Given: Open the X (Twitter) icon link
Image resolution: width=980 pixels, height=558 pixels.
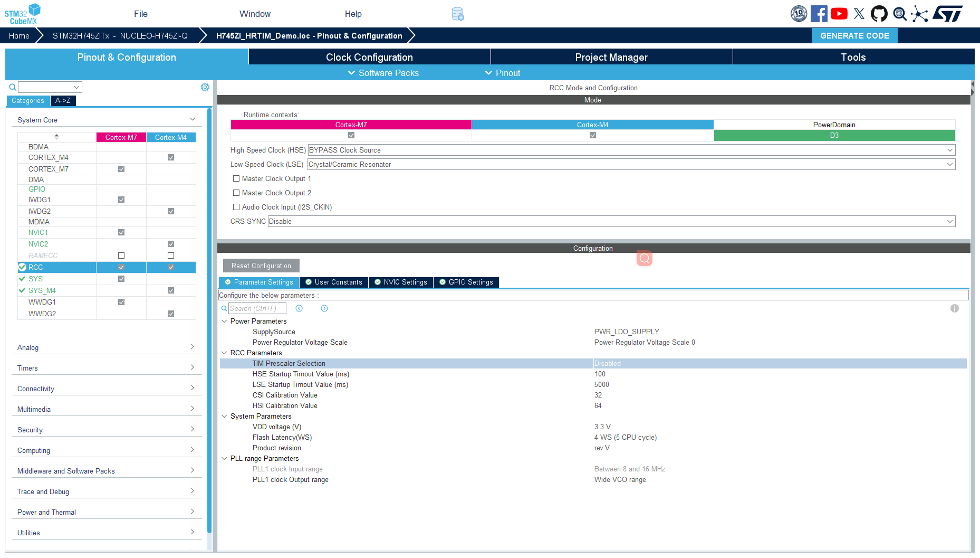Looking at the screenshot, I should coord(859,14).
